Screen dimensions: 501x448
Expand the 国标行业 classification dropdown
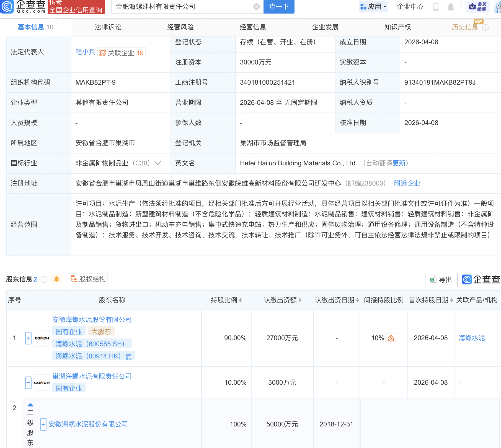[158, 163]
